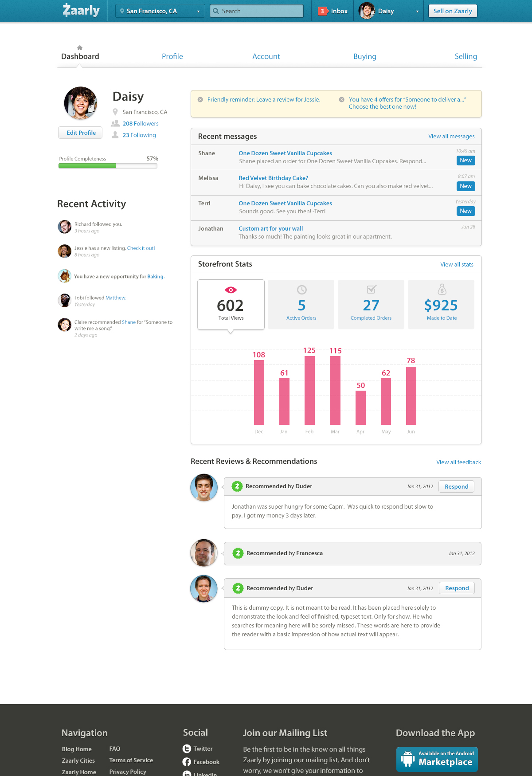Viewport: 532px width, 776px height.
Task: Show Total Views eye stat panel
Action: [231, 304]
